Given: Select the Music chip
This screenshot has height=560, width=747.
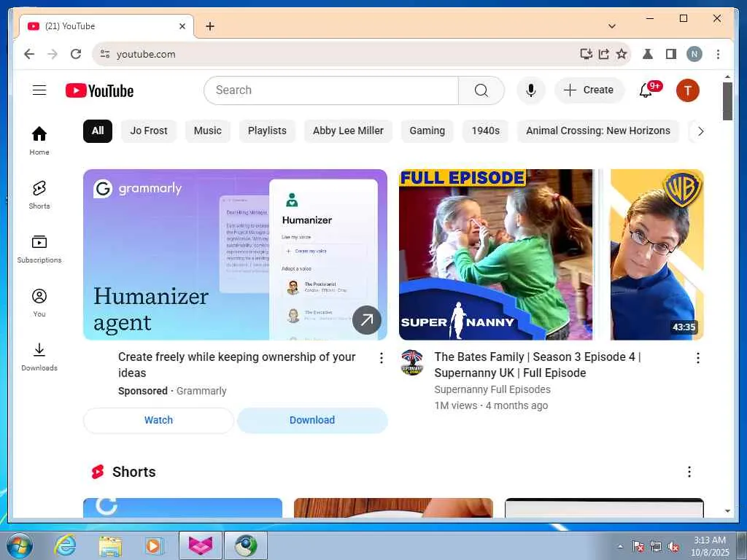Looking at the screenshot, I should click(208, 131).
